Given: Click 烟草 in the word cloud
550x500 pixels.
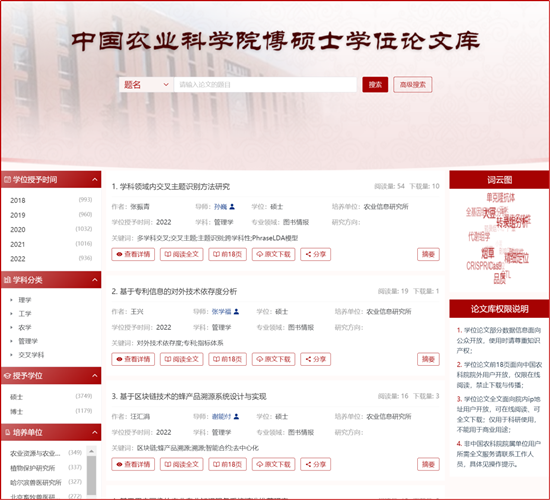Looking at the screenshot, I should (x=488, y=252).
